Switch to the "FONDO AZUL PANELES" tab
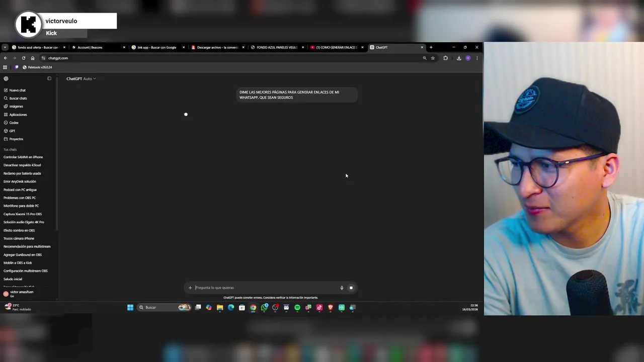This screenshot has height=362, width=644. (x=277, y=47)
